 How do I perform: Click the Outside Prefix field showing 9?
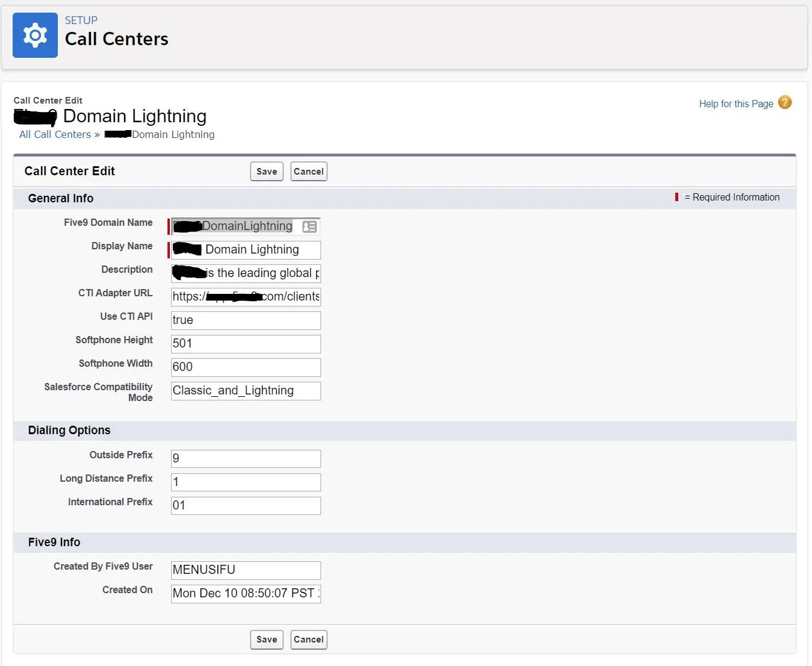246,459
